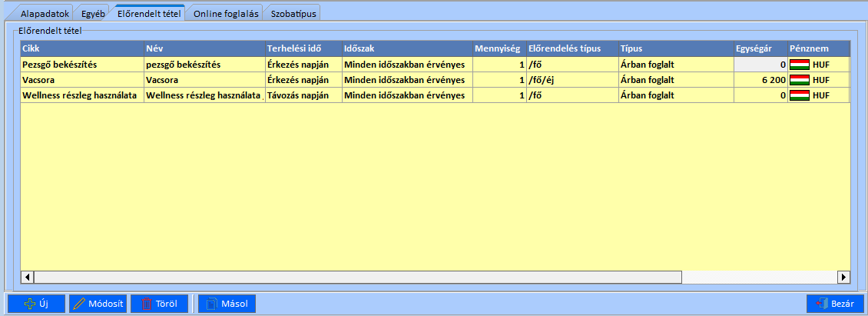Click the exit door icon on Bezár
The image size is (868, 316).
pyautogui.click(x=821, y=304)
